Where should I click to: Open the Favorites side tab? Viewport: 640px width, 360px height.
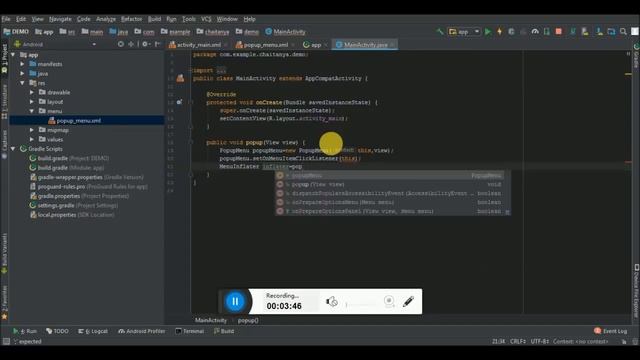4,302
